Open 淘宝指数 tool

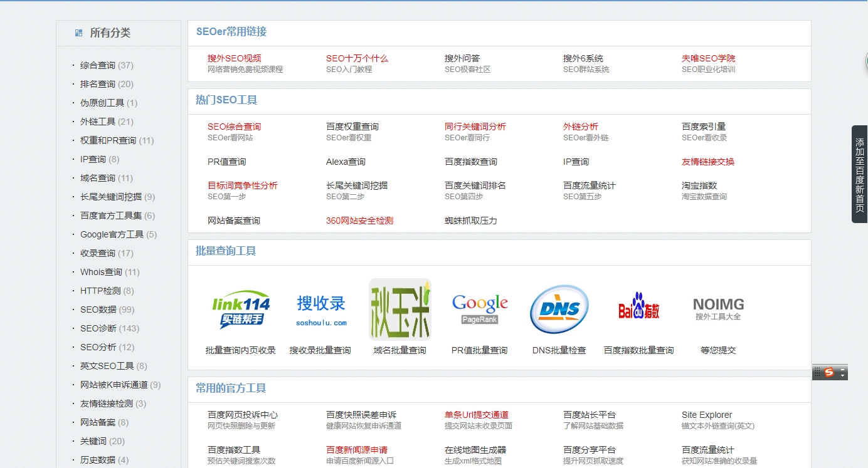[699, 185]
